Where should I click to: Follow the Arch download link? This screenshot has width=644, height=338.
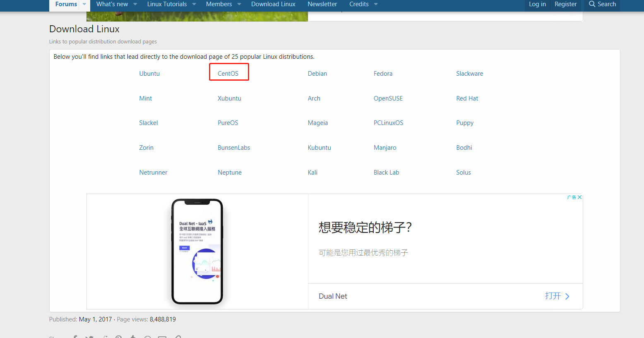[x=314, y=98]
